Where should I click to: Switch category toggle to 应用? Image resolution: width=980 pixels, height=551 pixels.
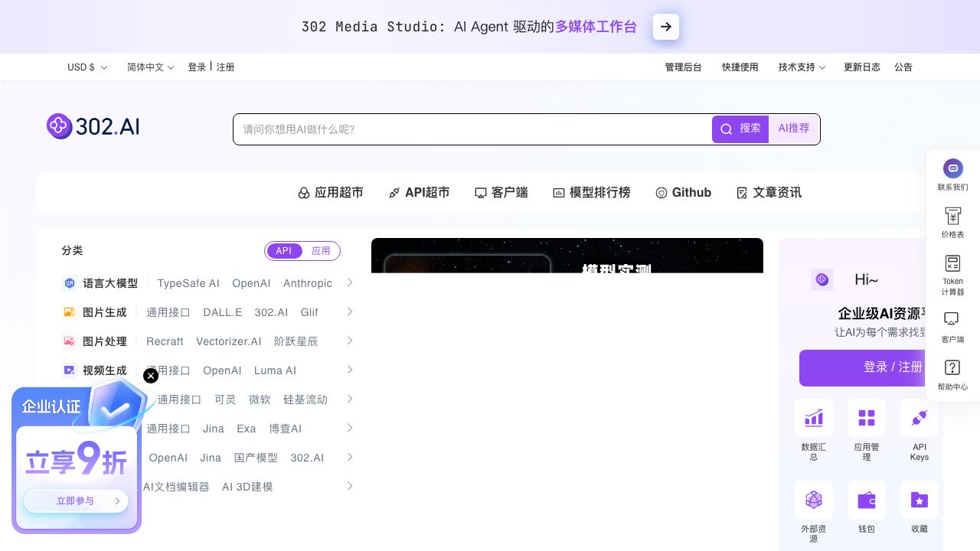coord(321,251)
